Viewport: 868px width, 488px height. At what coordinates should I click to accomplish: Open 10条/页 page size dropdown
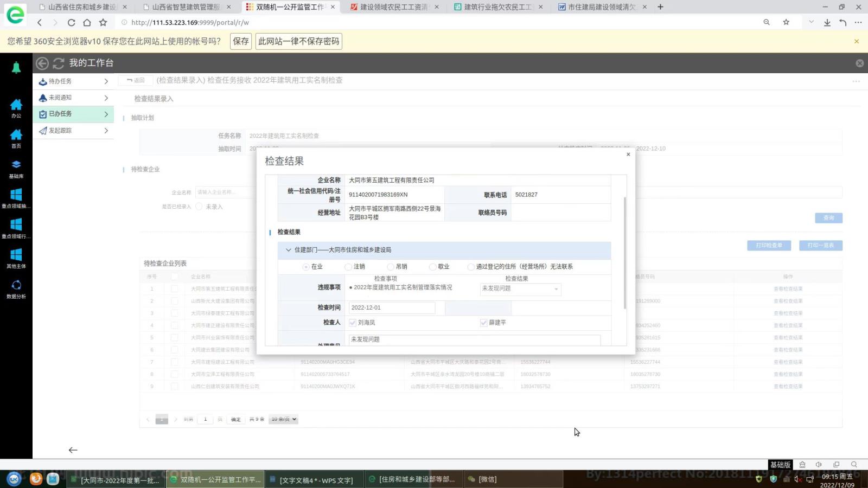coord(284,419)
